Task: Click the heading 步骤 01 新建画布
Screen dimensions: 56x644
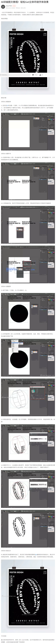Action: 6,102
